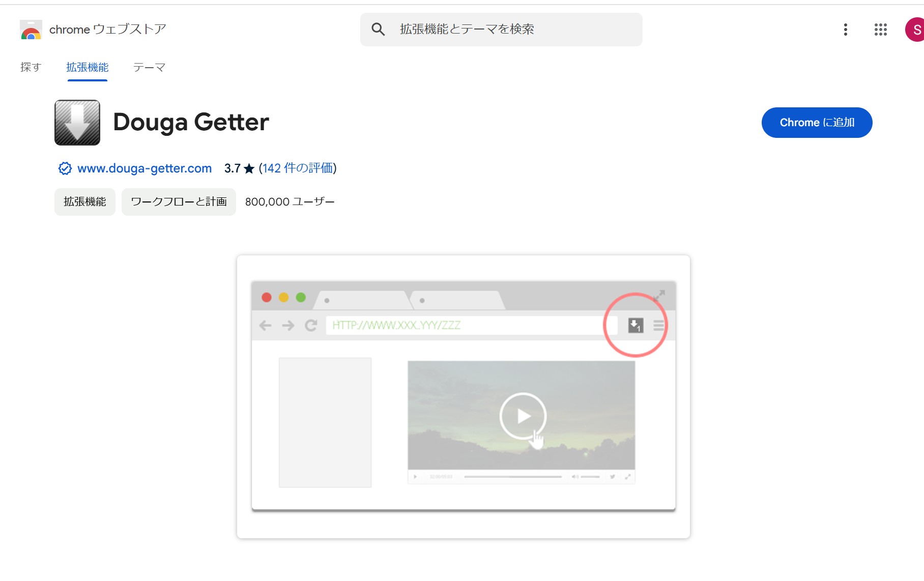Click the chrome ウェブストア title text
The image size is (924, 581).
[108, 30]
